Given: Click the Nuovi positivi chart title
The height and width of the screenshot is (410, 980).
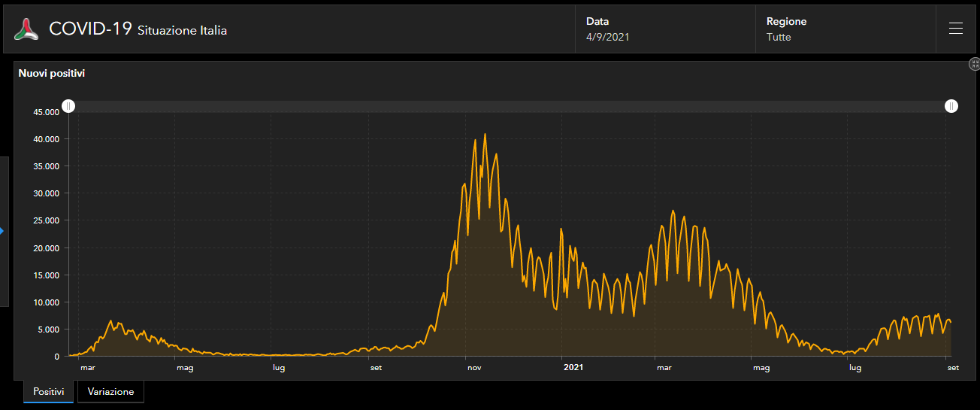Looking at the screenshot, I should [x=52, y=73].
